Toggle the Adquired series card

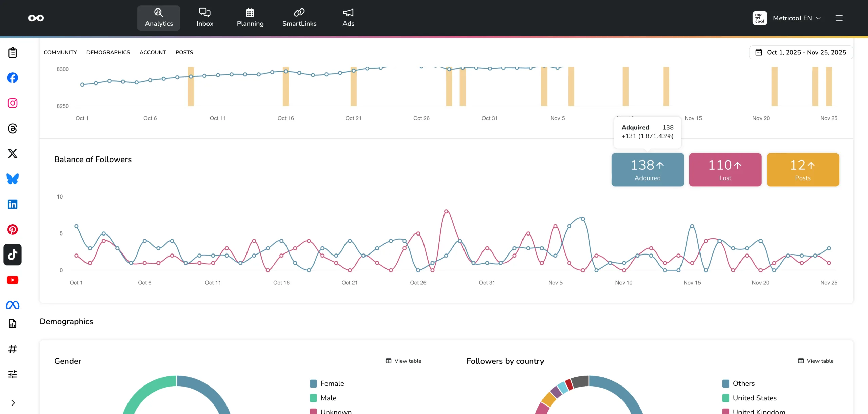[x=647, y=170]
